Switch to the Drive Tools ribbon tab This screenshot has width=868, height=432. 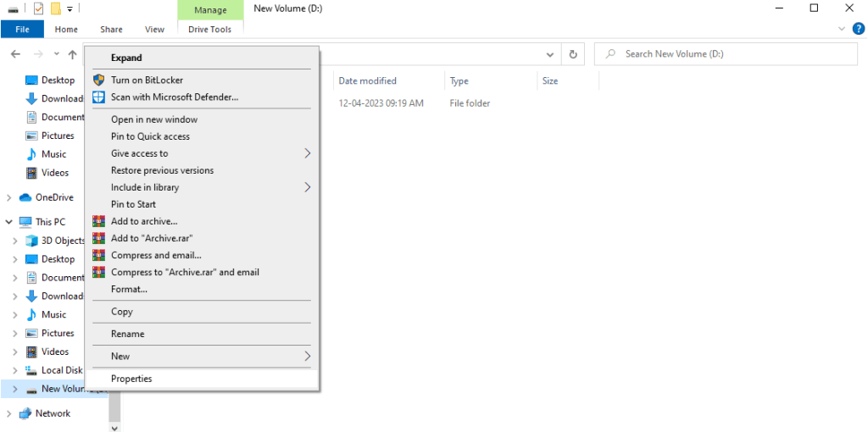[x=210, y=30]
